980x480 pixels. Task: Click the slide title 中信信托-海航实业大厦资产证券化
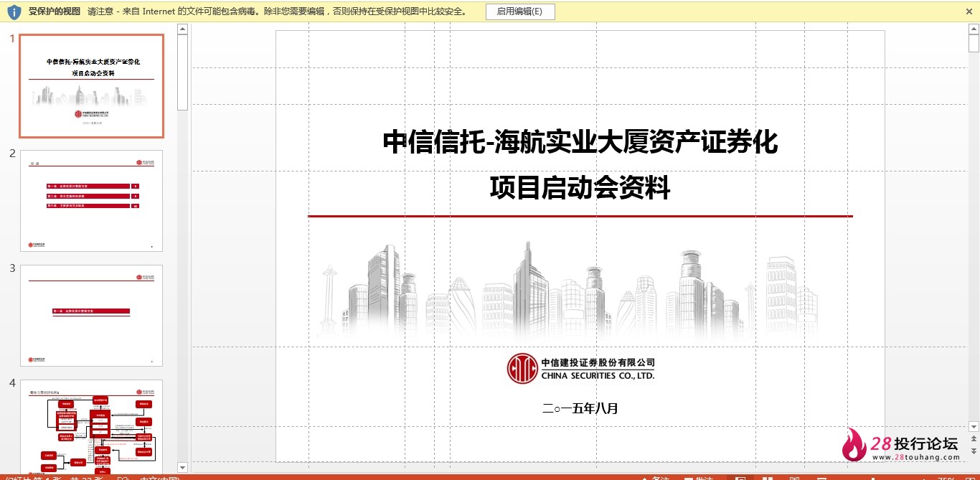[580, 142]
